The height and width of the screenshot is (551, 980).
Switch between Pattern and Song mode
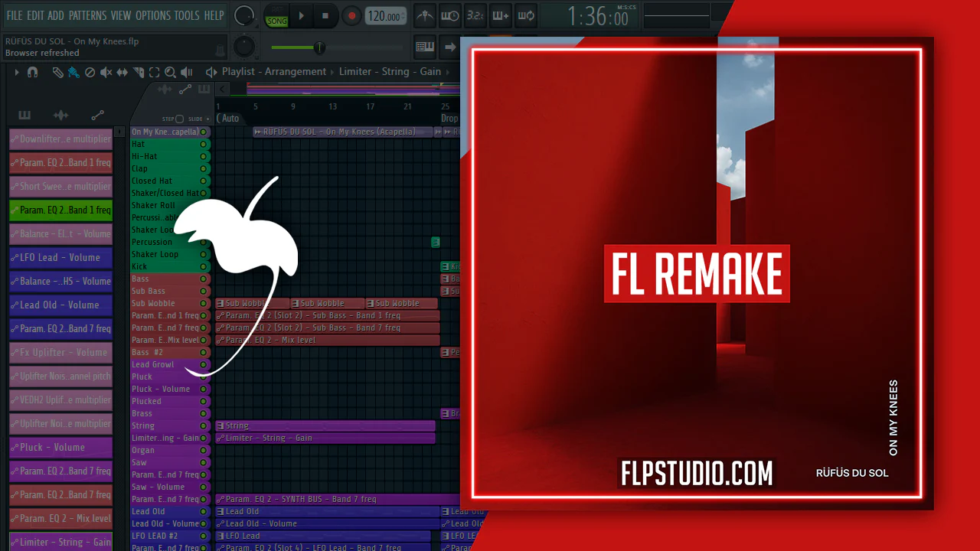tap(276, 16)
